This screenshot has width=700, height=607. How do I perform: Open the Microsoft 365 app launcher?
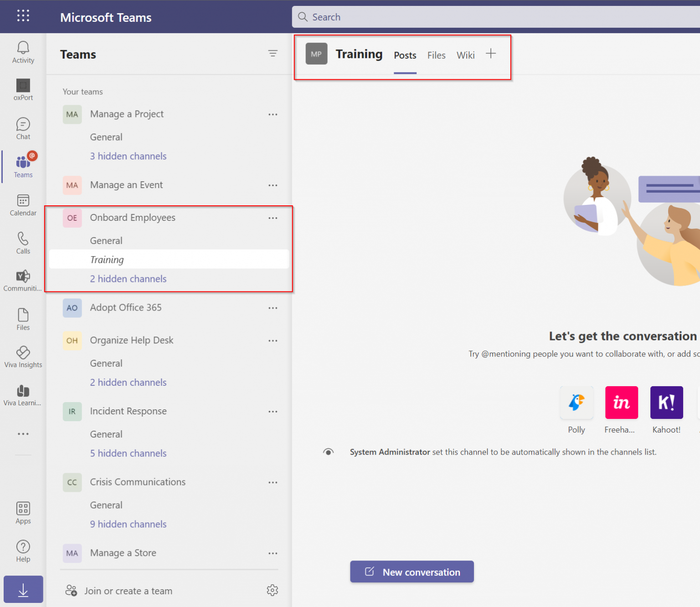(x=23, y=15)
